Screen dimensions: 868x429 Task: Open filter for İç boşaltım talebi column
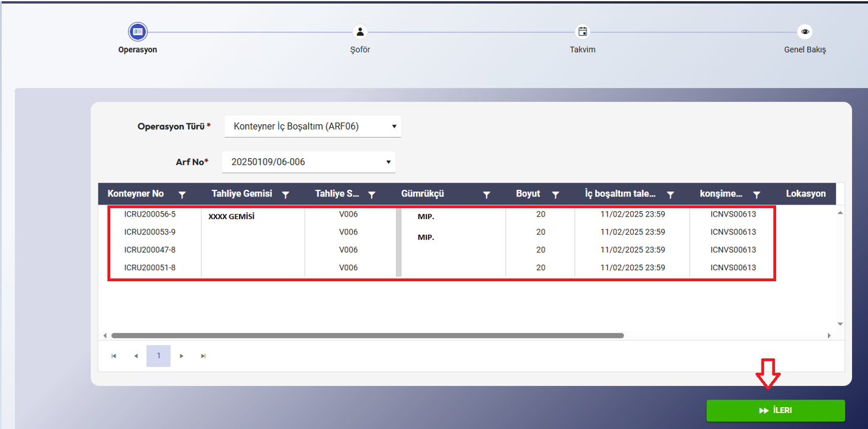(670, 195)
